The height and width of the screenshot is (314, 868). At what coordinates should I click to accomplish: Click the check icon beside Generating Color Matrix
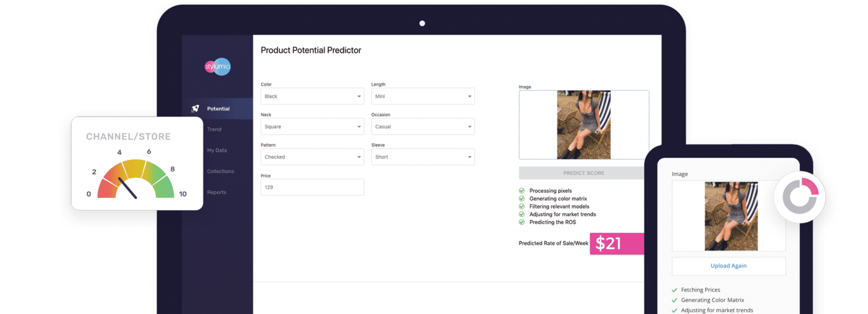click(674, 300)
